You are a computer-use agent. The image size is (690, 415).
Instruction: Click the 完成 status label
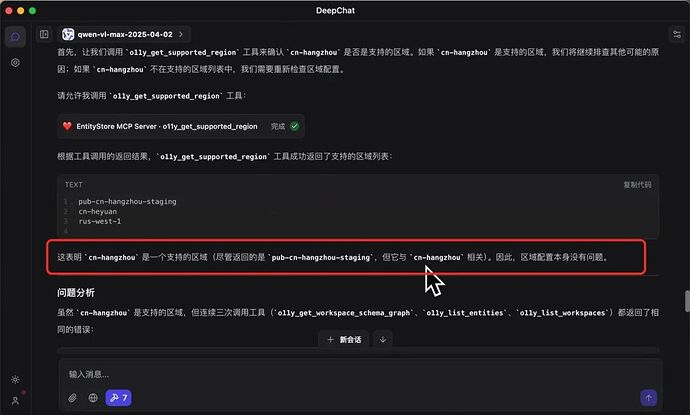(x=278, y=126)
